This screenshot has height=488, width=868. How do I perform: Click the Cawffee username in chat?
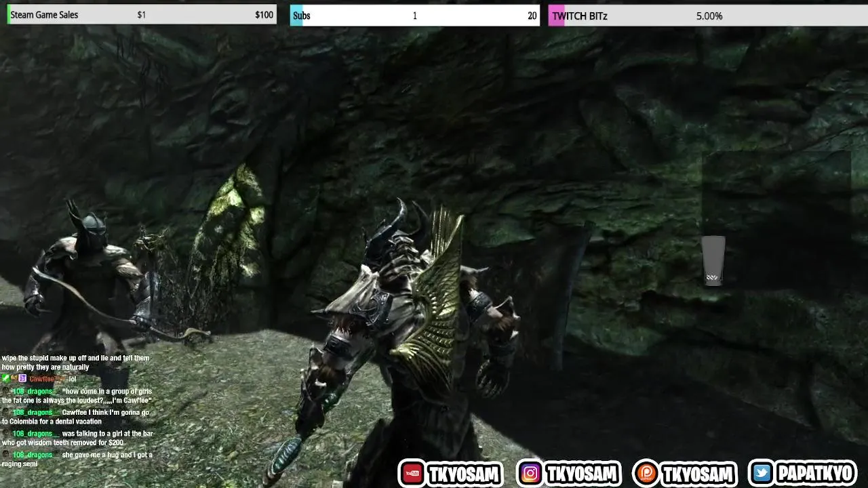(47, 380)
